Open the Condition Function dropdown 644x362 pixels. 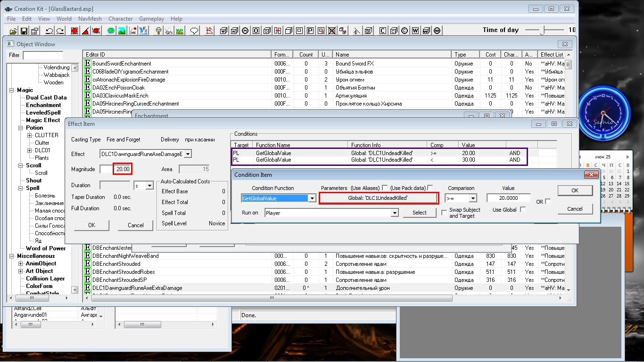coord(312,198)
